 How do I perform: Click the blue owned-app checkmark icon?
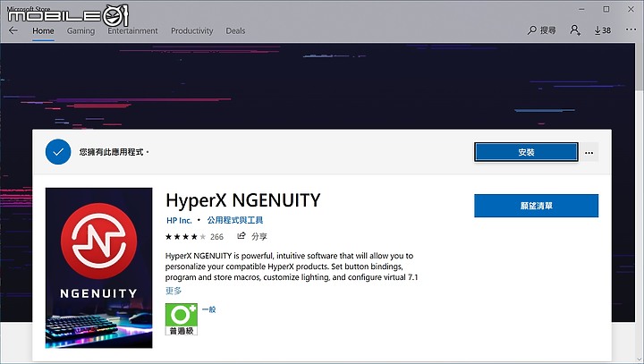58,152
